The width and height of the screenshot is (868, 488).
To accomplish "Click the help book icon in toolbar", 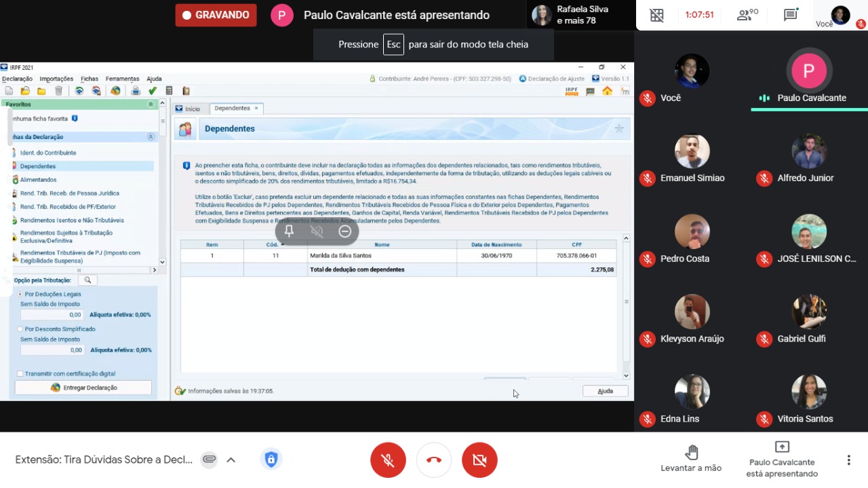I will [x=186, y=91].
